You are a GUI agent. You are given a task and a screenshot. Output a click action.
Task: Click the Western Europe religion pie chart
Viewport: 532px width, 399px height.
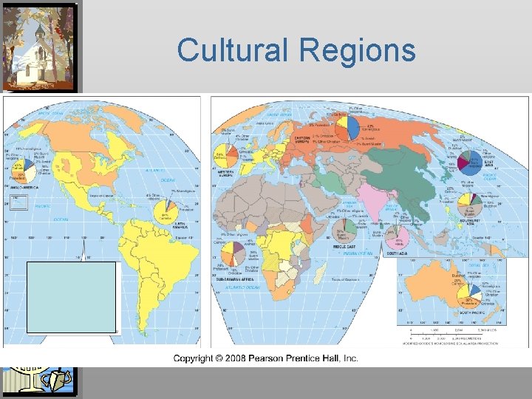coord(225,156)
